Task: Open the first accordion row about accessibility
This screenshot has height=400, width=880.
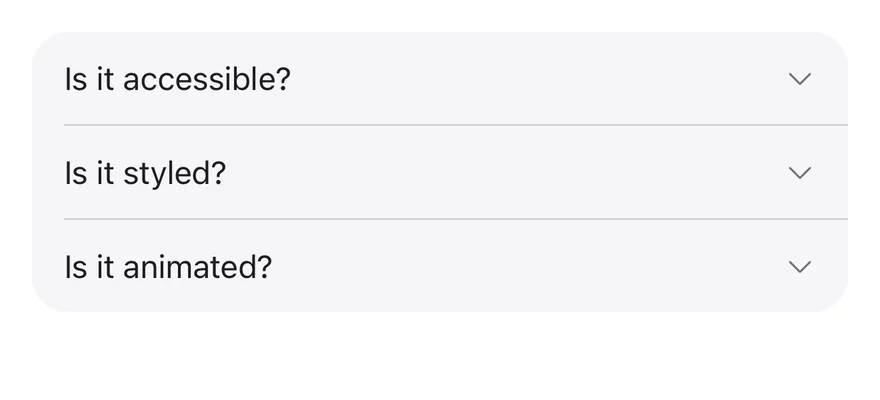Action: pos(439,79)
